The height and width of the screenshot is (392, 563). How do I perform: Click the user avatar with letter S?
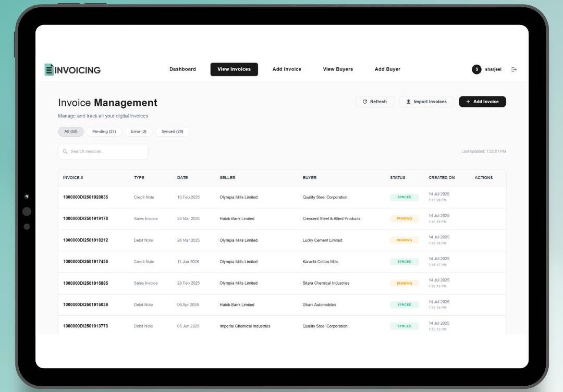click(x=476, y=69)
